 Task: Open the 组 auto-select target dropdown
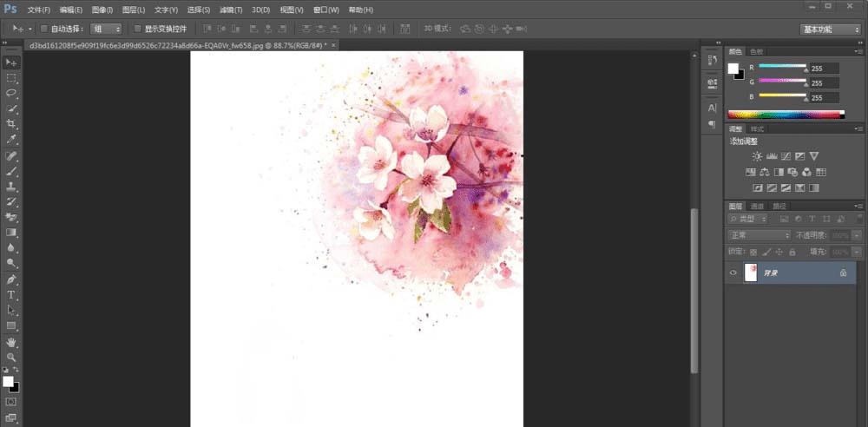pos(106,29)
